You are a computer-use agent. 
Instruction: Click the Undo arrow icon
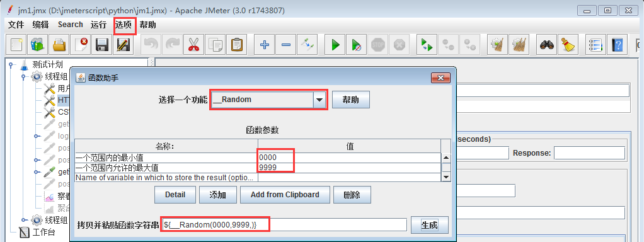click(x=151, y=44)
